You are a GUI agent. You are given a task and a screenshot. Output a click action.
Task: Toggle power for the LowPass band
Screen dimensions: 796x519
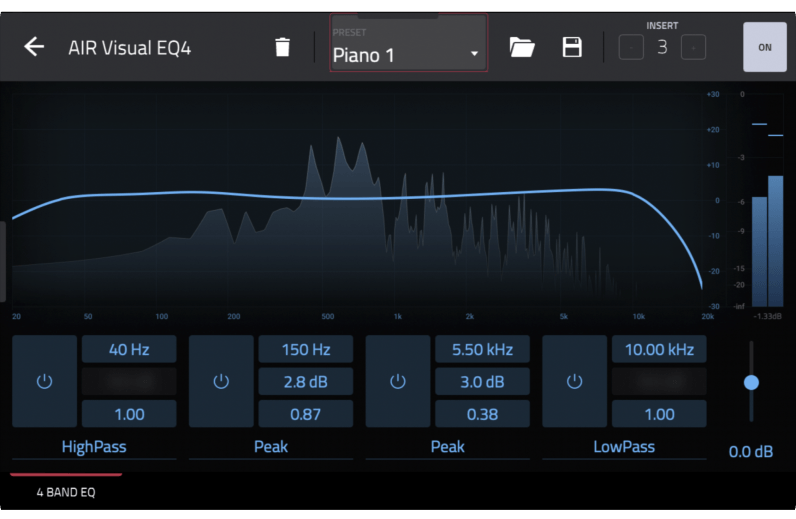(574, 382)
